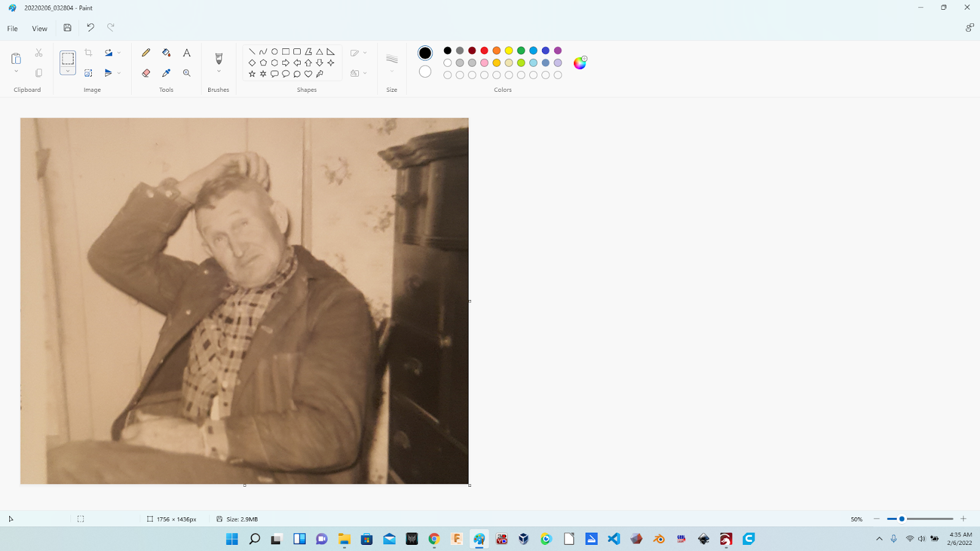The height and width of the screenshot is (551, 980).
Task: Choose the pink color swatch
Action: [484, 62]
